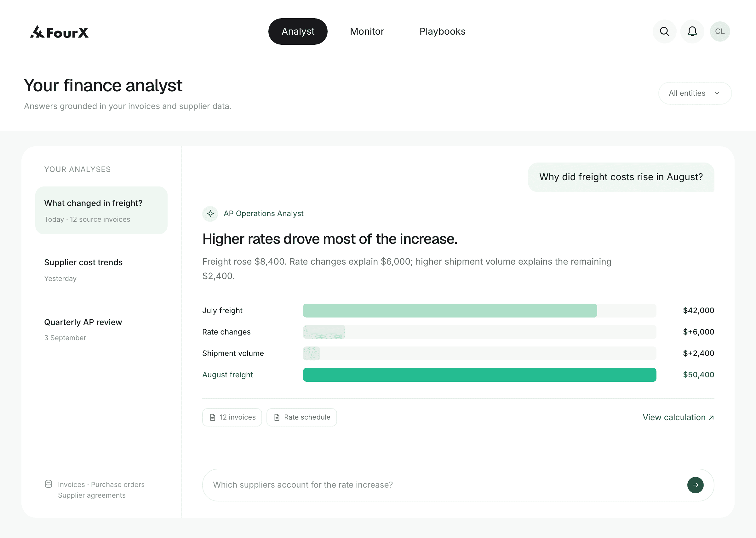This screenshot has width=756, height=538.
Task: Open the Rate schedule source chip
Action: [x=301, y=417]
